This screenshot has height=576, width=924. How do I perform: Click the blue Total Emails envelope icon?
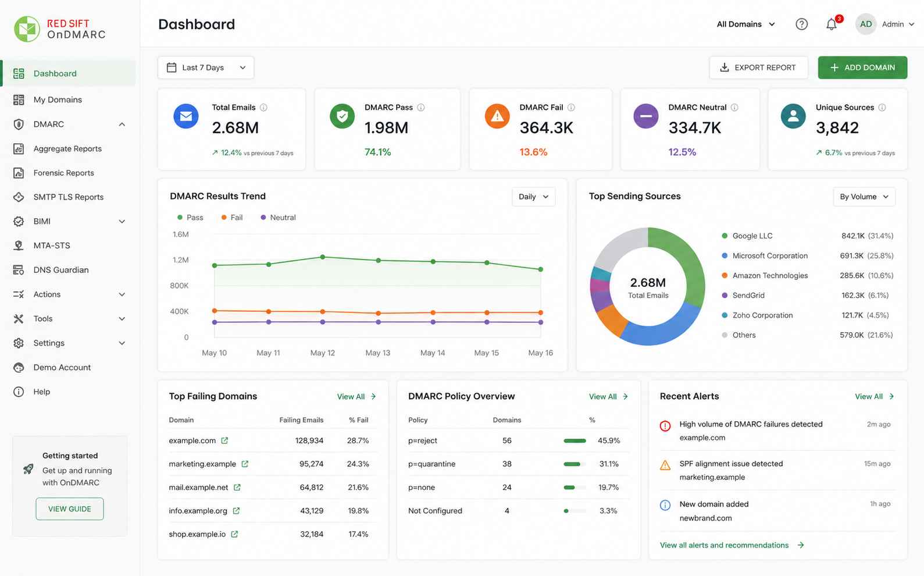tap(186, 116)
